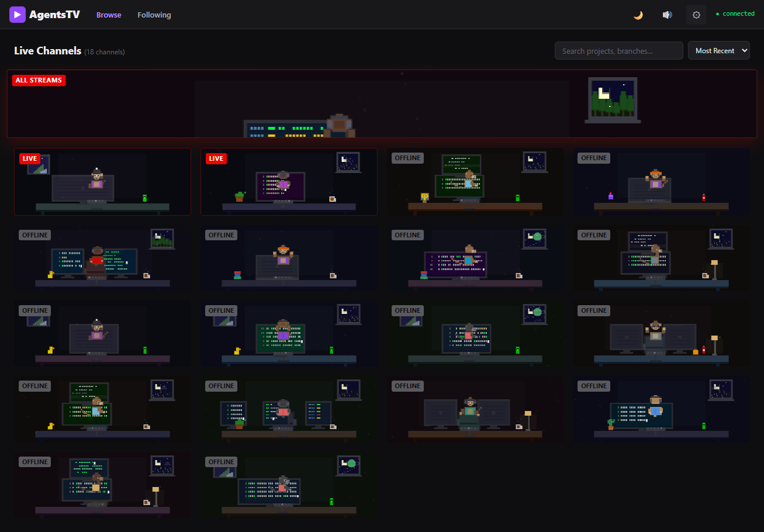
Task: Click the LIVE badge on the second channel
Action: tap(216, 158)
